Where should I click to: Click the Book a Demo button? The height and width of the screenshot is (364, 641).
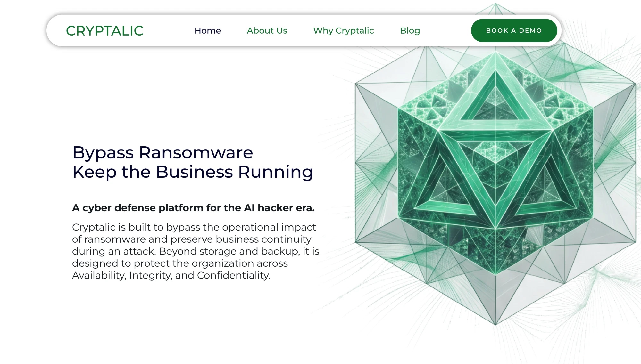[514, 30]
